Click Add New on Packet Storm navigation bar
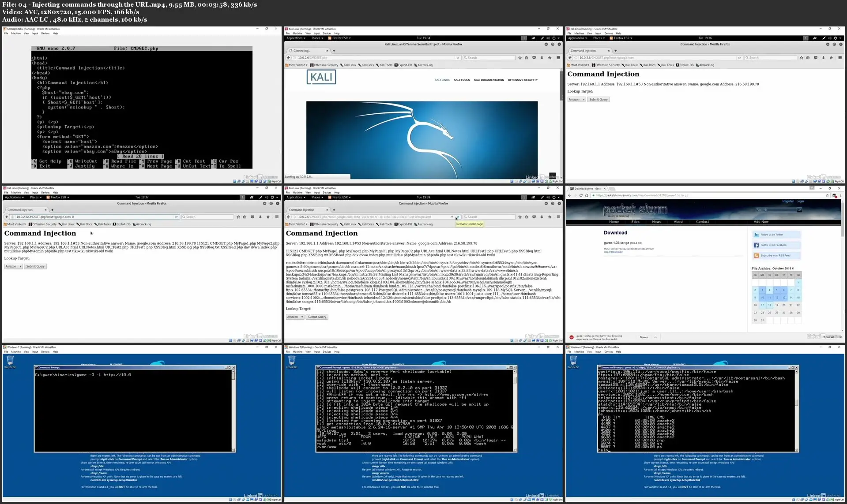Screen dimensions: 847x504 pyautogui.click(x=761, y=222)
